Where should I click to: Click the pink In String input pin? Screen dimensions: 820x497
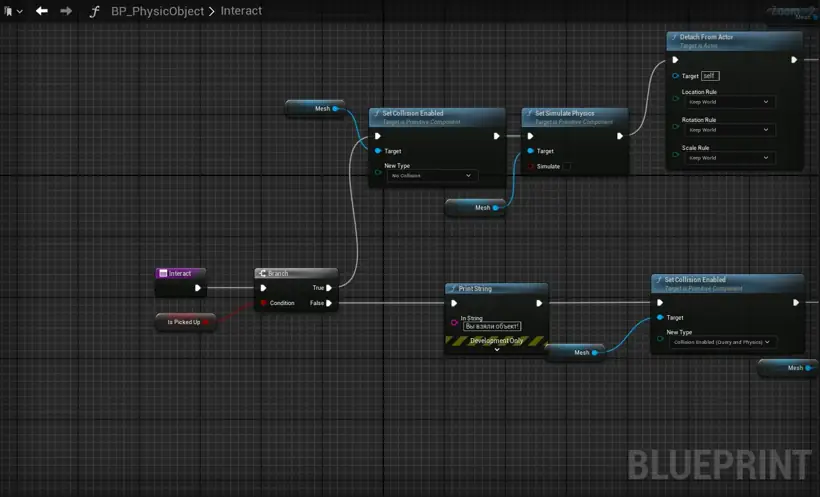point(454,322)
